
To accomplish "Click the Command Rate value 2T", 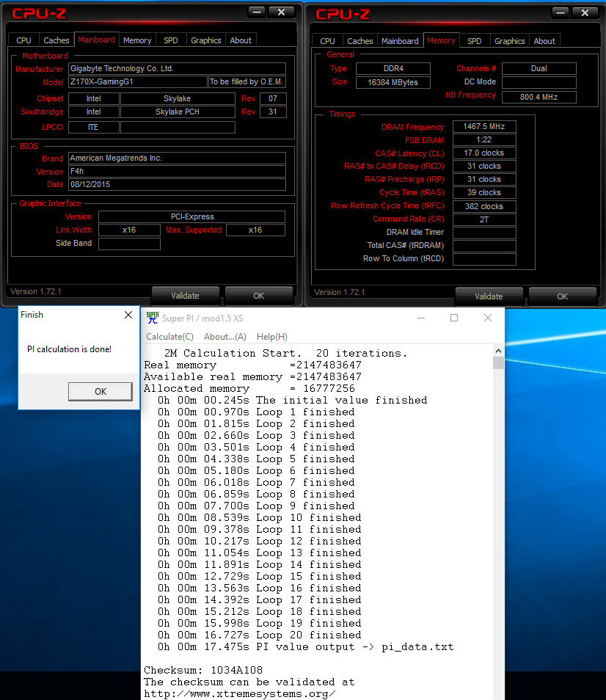I will [484, 219].
